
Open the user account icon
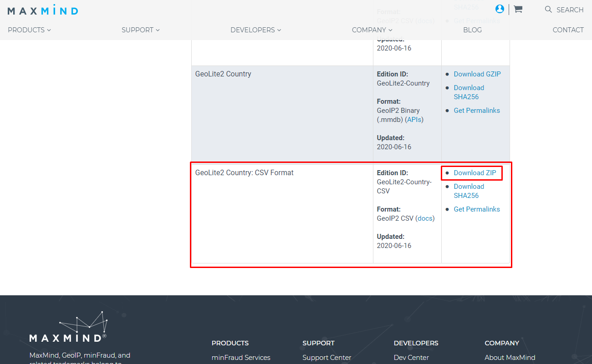coord(500,9)
